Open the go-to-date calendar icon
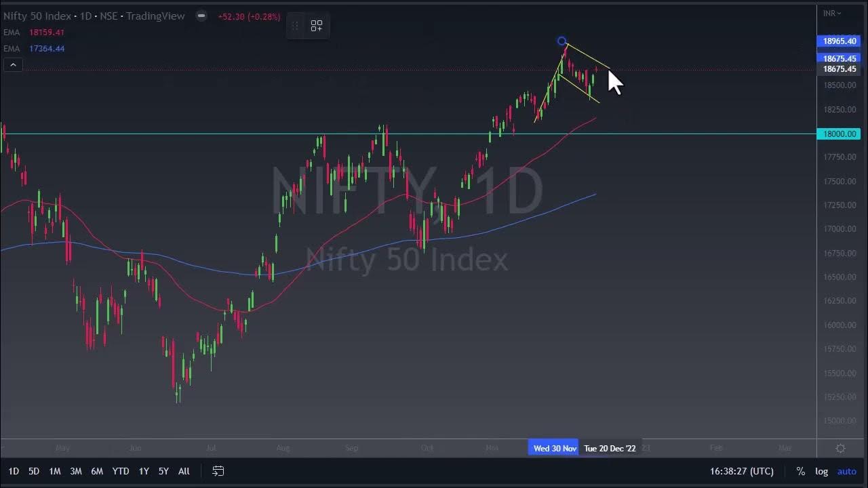 [x=218, y=471]
